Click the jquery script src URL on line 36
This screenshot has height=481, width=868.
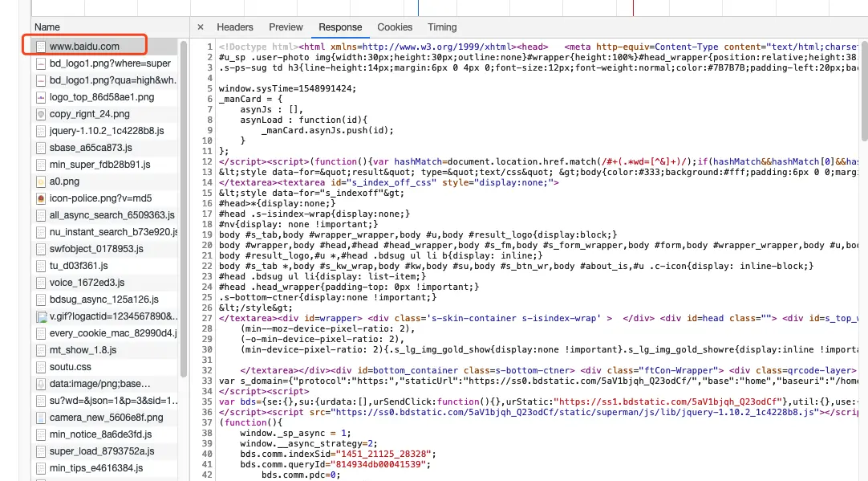click(x=576, y=412)
